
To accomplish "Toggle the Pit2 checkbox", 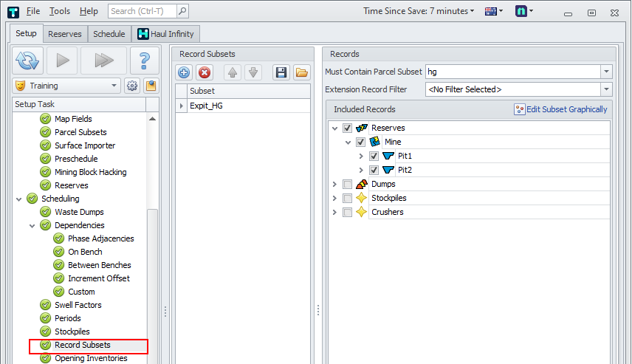I will click(x=374, y=170).
